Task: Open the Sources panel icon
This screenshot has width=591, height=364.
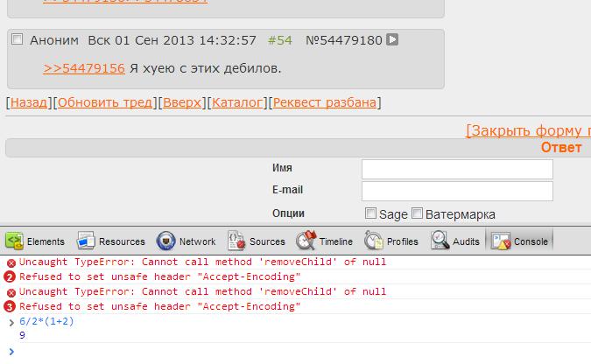Action: point(236,241)
